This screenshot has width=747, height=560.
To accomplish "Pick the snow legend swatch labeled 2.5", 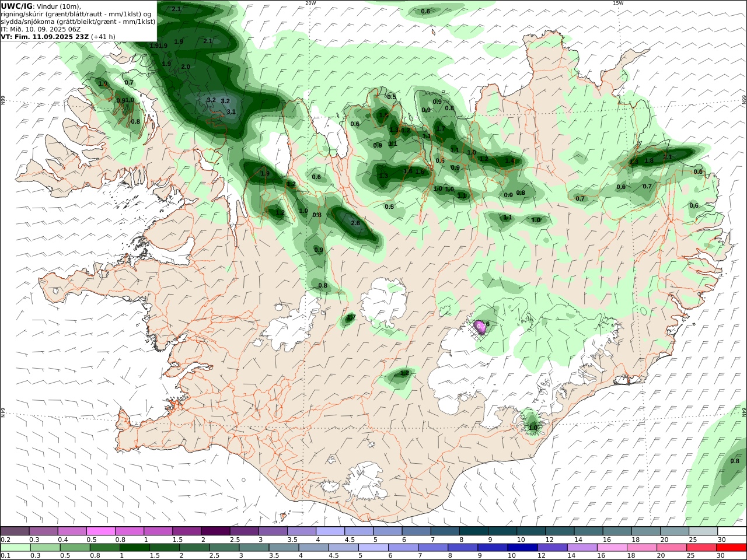I will (244, 531).
